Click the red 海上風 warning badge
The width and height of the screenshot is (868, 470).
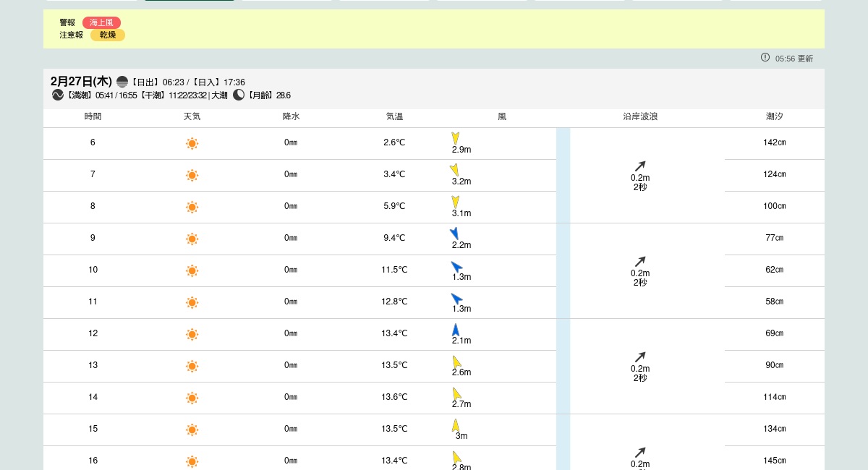[101, 22]
